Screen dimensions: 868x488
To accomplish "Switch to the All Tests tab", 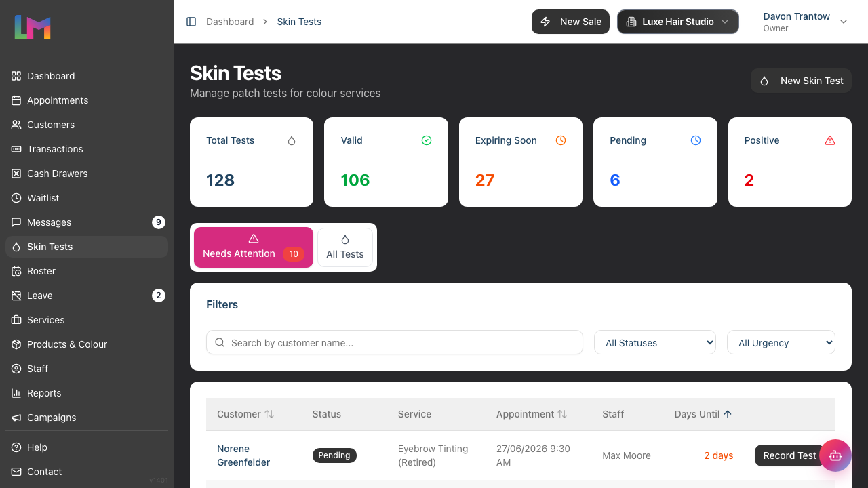I will (345, 247).
